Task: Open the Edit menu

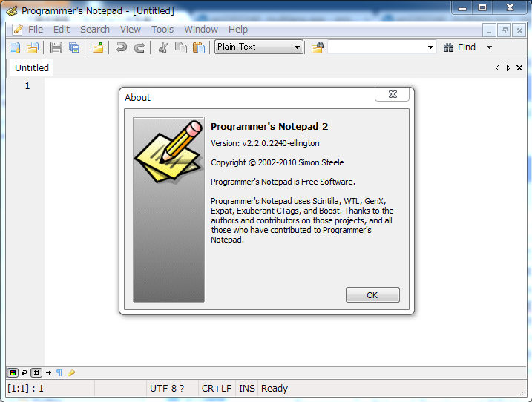Action: (62, 30)
